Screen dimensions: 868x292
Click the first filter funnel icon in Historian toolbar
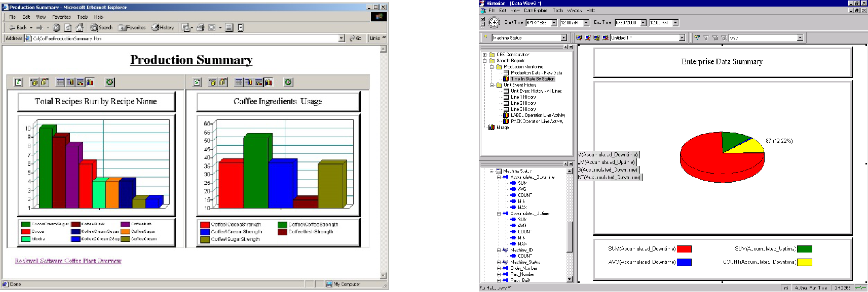click(x=697, y=37)
